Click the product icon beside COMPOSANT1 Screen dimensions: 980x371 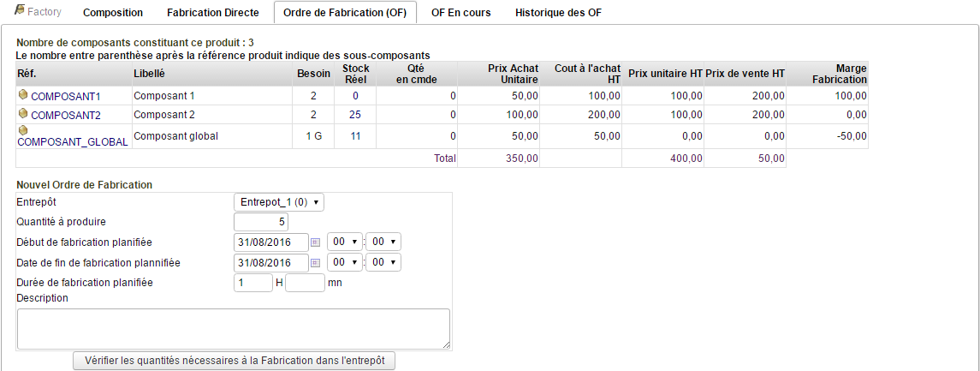click(x=23, y=95)
